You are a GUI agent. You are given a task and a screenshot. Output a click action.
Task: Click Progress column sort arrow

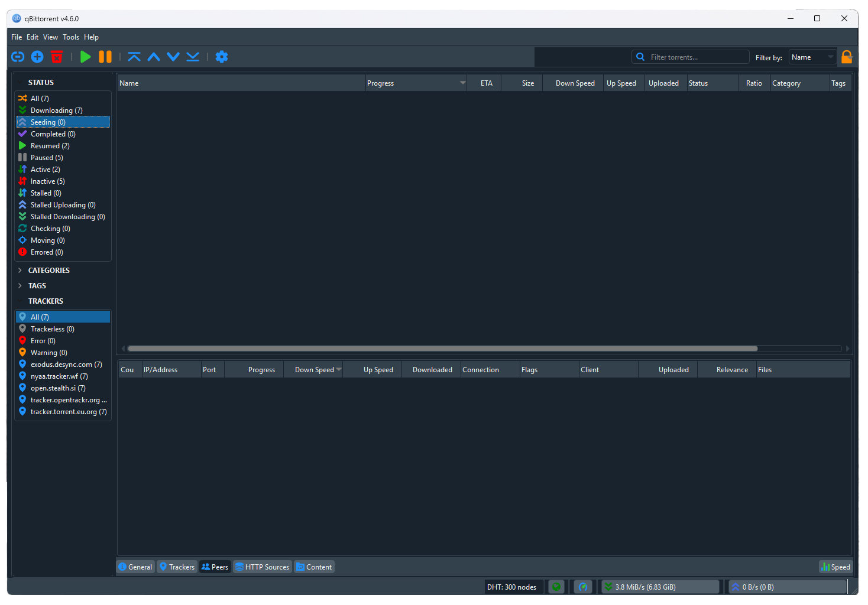tap(462, 83)
